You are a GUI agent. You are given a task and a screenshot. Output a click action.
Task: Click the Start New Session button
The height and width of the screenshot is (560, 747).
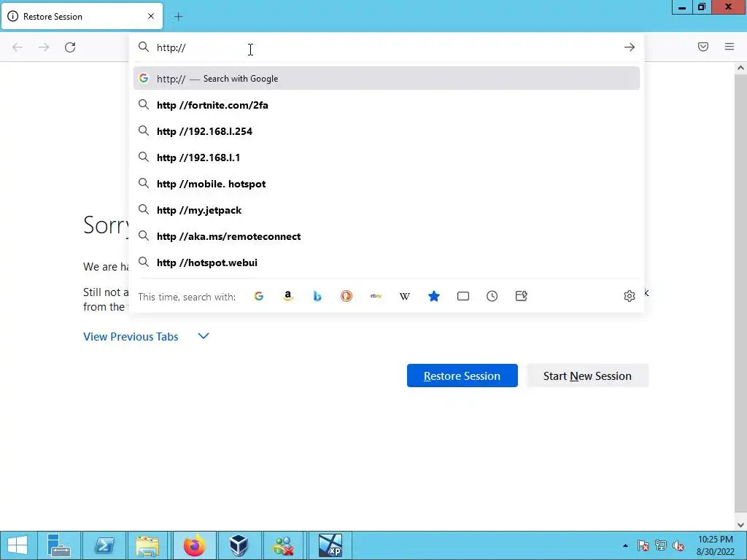pyautogui.click(x=587, y=376)
